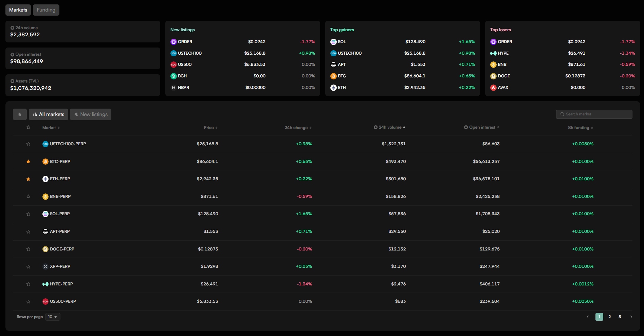Click the favorites star filter button

[x=20, y=114]
